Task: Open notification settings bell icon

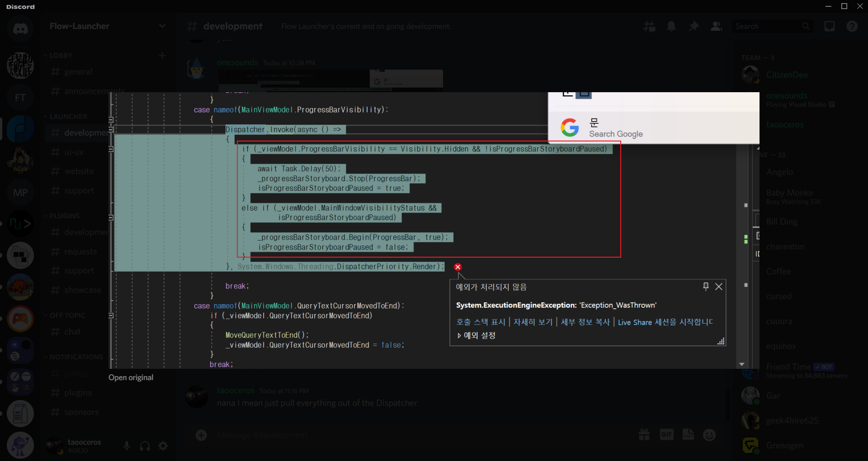Action: 671,26
